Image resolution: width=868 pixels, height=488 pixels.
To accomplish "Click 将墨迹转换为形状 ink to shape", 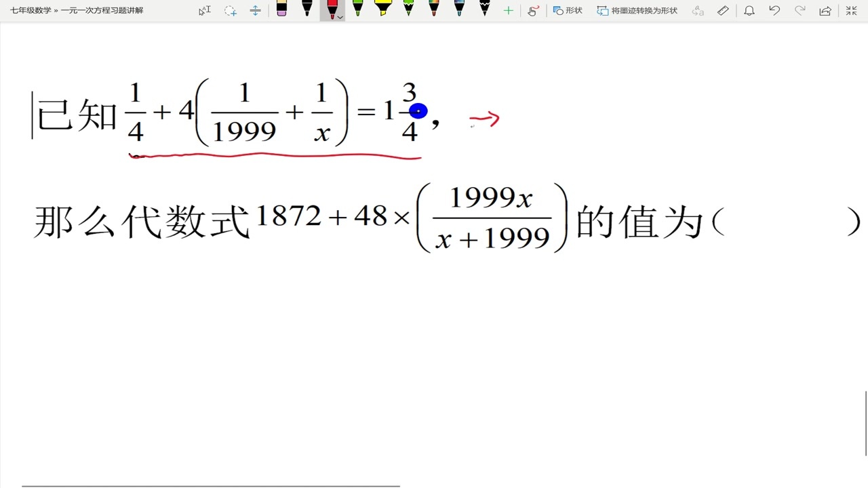I will [x=637, y=10].
